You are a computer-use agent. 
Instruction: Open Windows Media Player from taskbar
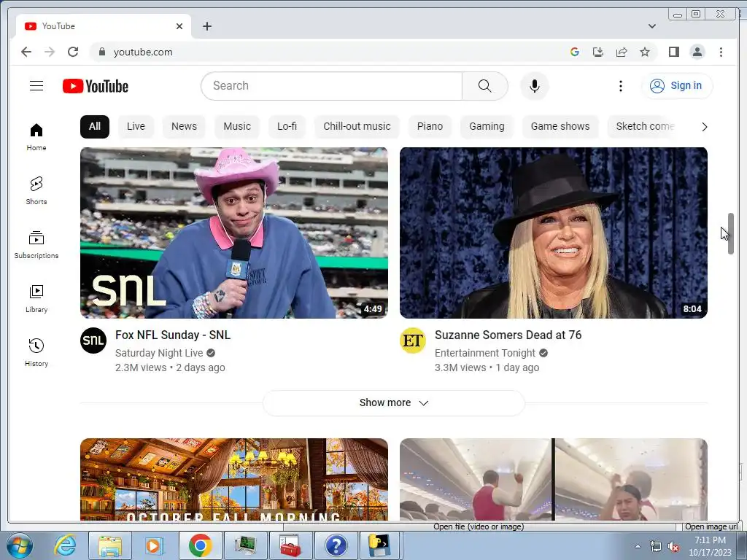(155, 545)
